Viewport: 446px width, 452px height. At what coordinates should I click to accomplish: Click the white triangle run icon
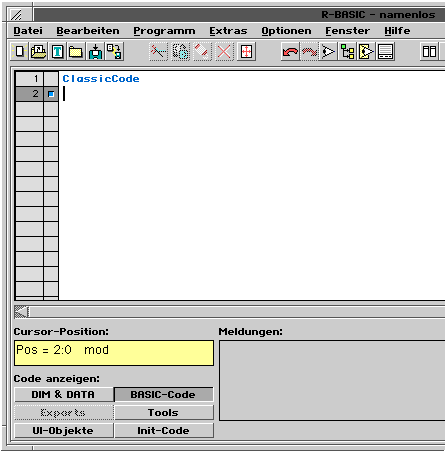click(x=328, y=52)
